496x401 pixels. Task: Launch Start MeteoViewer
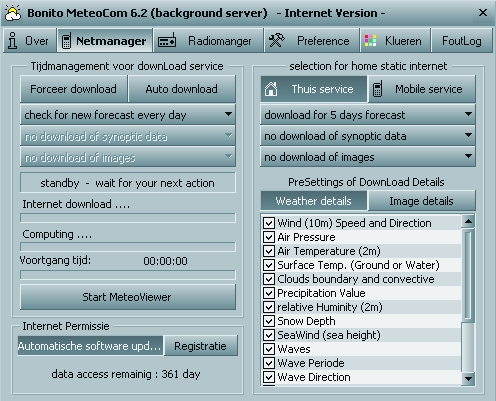pyautogui.click(x=128, y=297)
